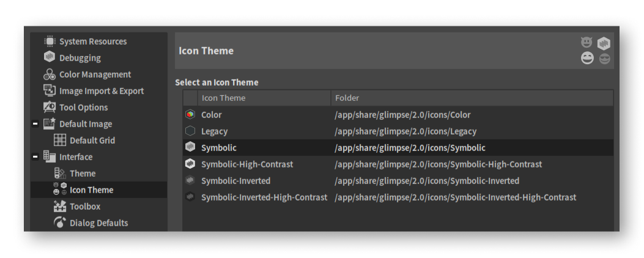This screenshot has width=644, height=258.
Task: Pick the Symbolic-Inverted-High-Contrast theme row
Action: tap(398, 197)
